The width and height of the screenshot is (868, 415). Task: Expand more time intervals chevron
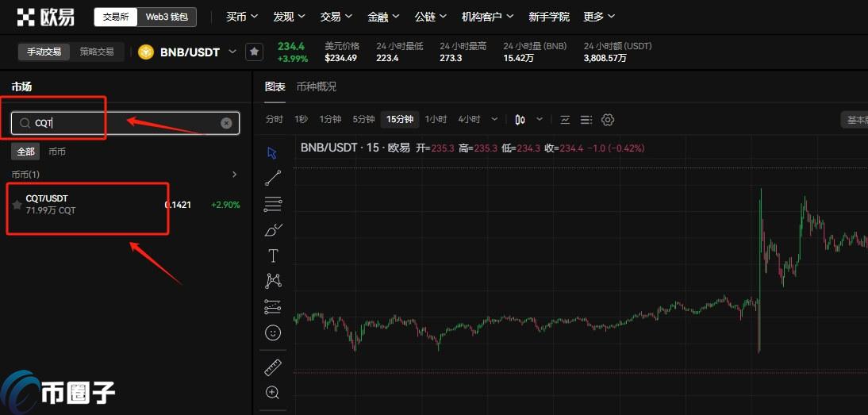click(x=494, y=120)
